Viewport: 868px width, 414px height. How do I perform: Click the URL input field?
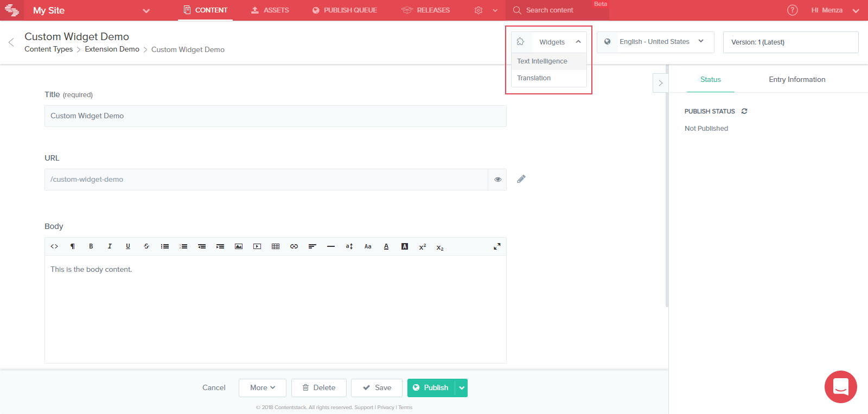(266, 180)
